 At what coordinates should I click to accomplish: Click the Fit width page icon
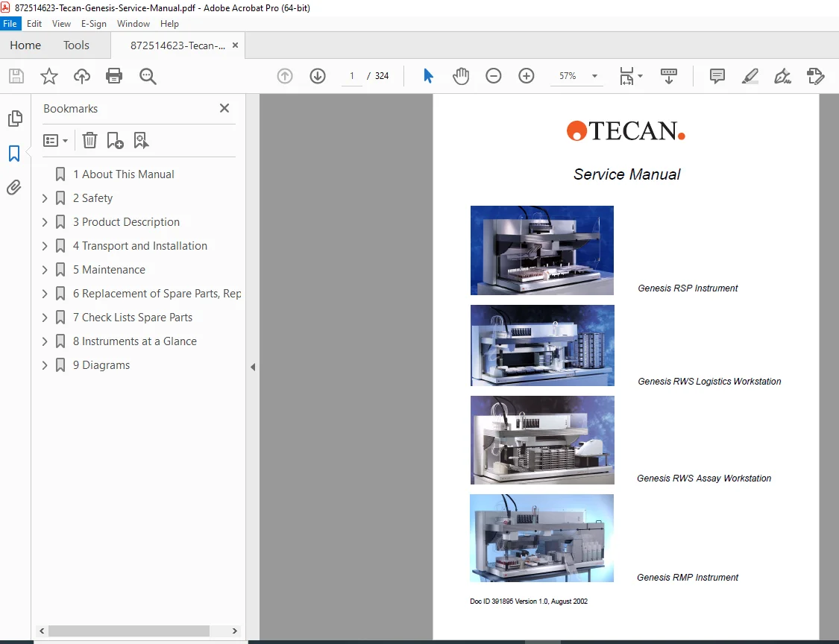coord(626,76)
